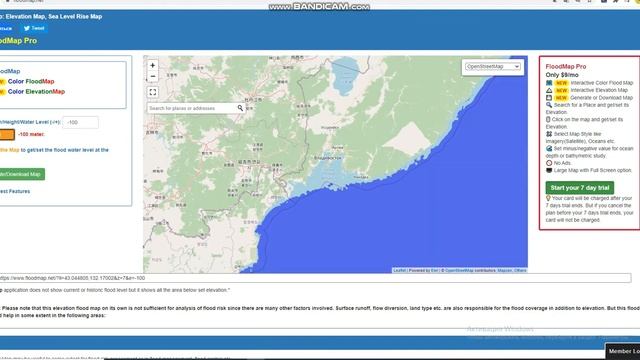Viewport: 640px width, 360px height.
Task: Click the FloodMap Pro header title
Action: point(18,41)
